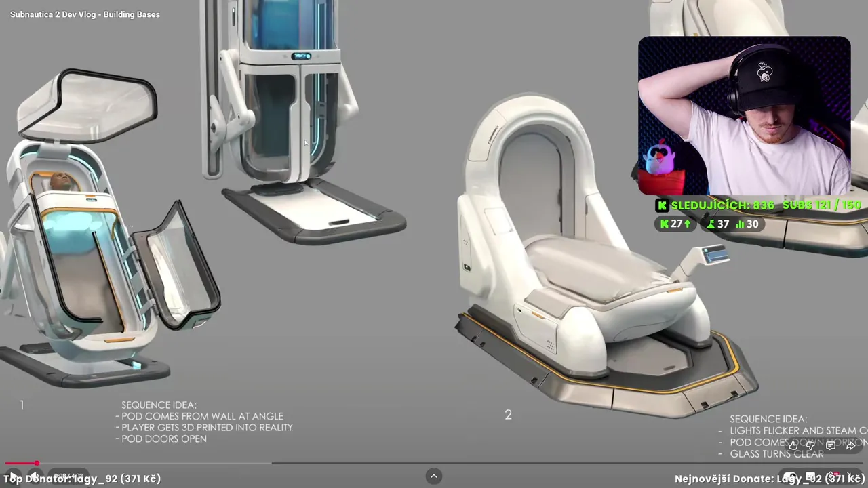Click the red progress bar scrubber dot

click(37, 463)
